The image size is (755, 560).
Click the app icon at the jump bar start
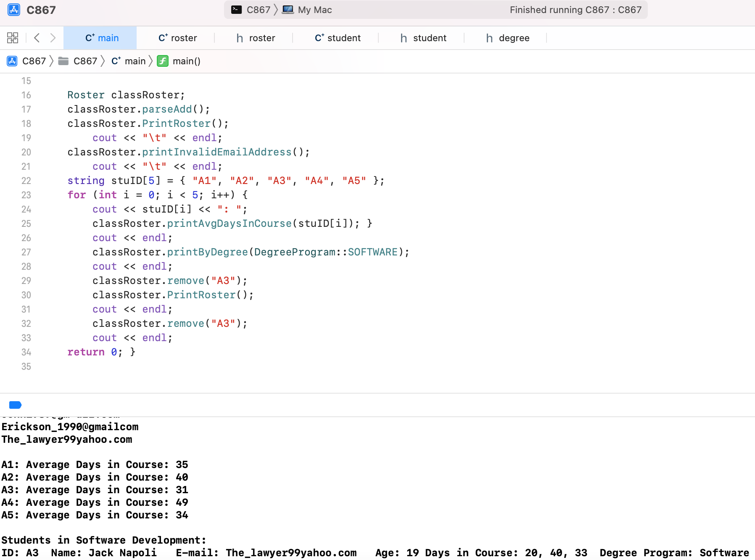[x=12, y=61]
